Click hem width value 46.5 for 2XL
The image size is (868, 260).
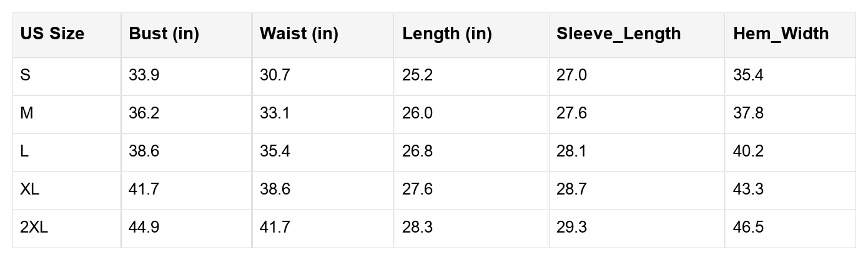(748, 228)
